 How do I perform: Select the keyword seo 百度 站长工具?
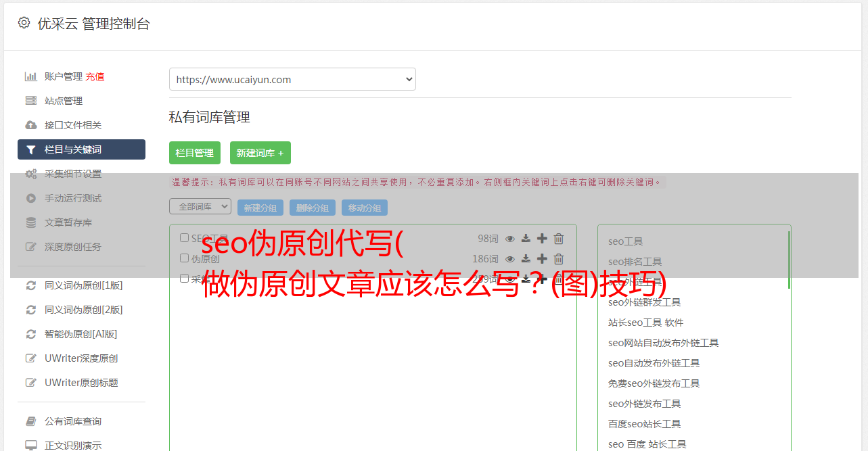click(x=647, y=444)
